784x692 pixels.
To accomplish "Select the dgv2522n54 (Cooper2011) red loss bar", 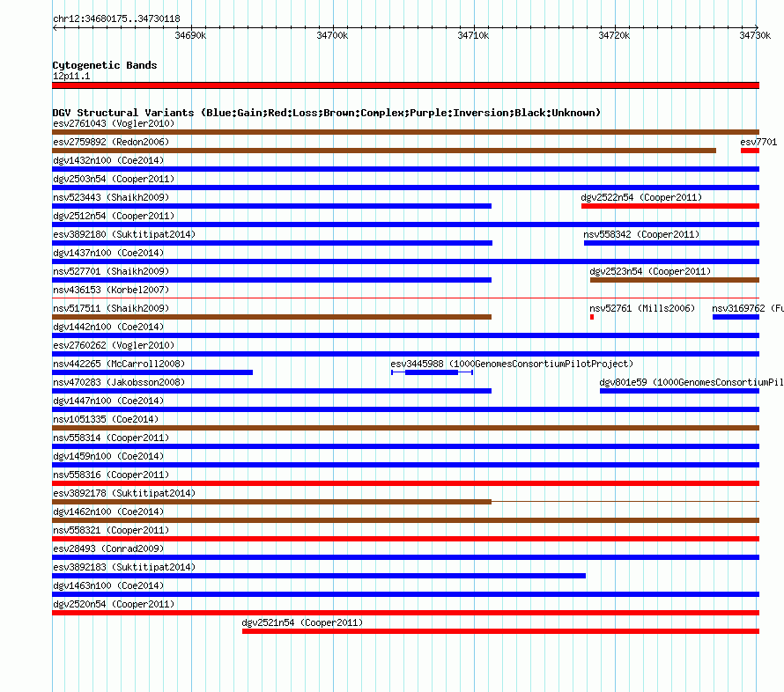I will click(670, 206).
